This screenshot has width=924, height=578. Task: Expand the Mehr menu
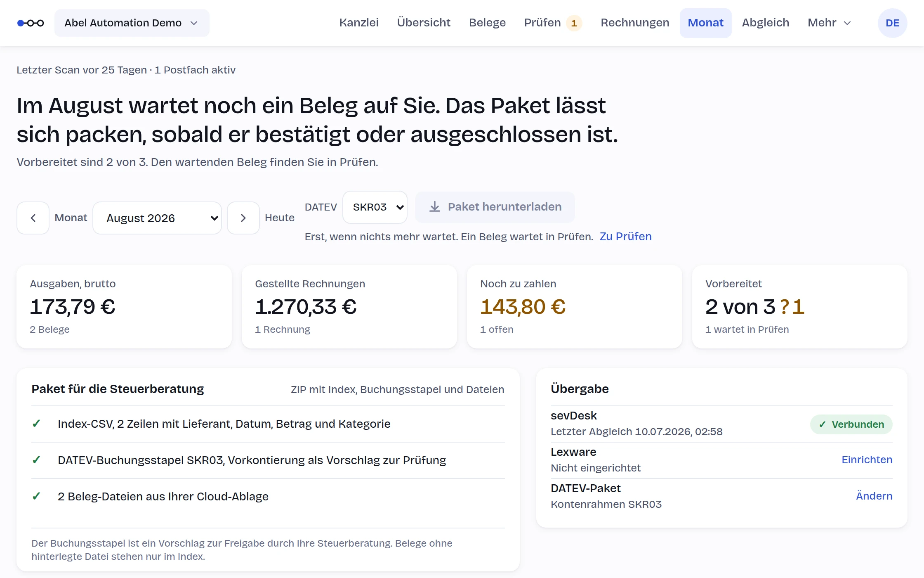(x=829, y=23)
